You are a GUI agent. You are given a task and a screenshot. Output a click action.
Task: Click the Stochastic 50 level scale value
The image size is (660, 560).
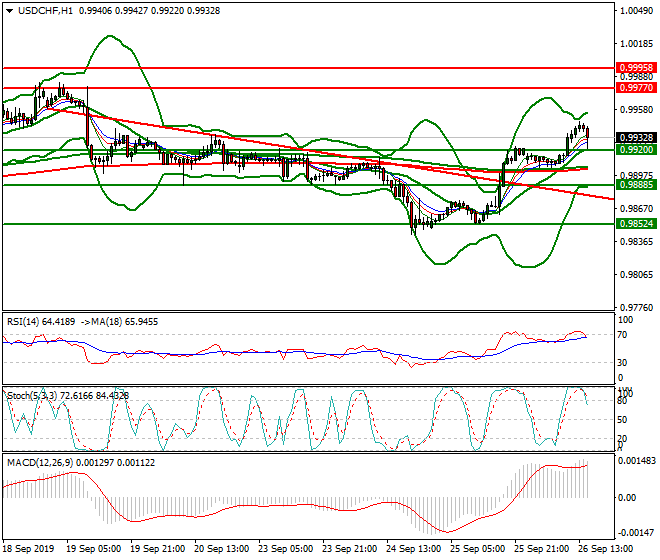622,420
